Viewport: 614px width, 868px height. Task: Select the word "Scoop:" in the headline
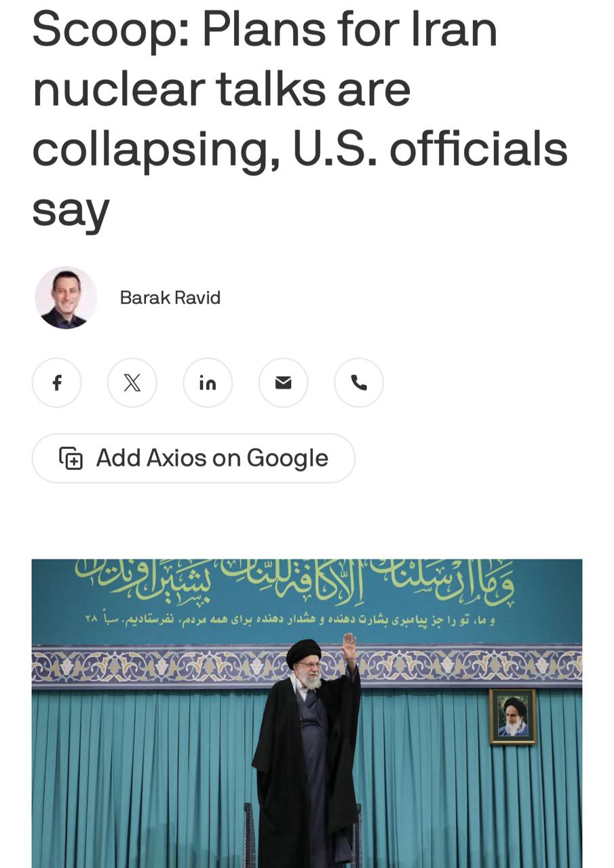coord(111,31)
